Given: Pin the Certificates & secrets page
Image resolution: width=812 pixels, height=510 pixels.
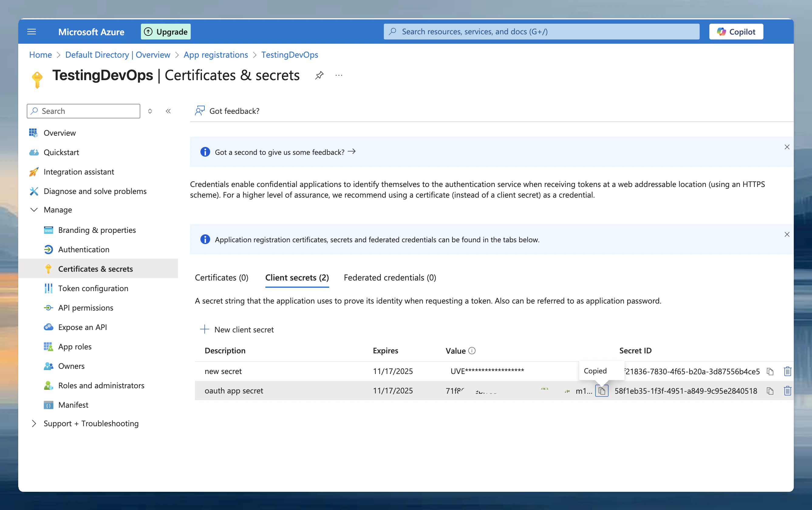Looking at the screenshot, I should point(319,75).
